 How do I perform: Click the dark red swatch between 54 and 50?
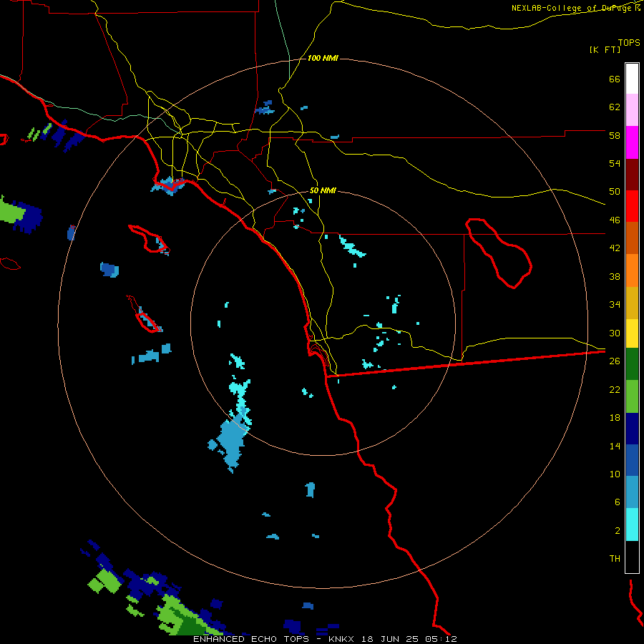632,175
